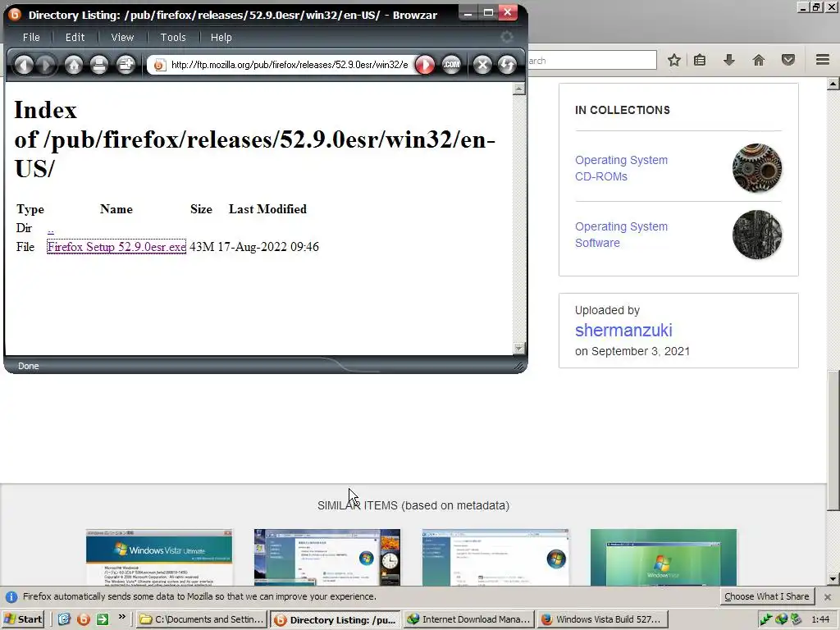Launch Browzar from quick launch icon

[x=83, y=619]
